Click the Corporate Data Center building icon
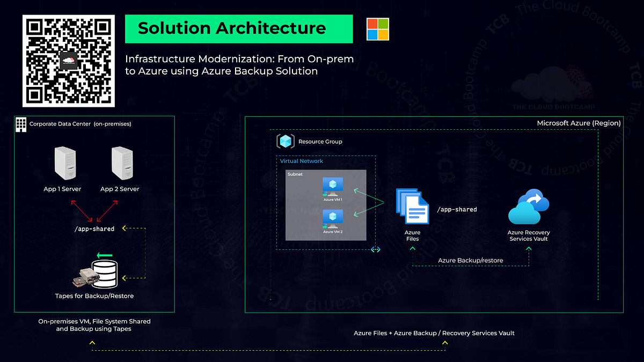Viewport: 644px width, 362px height. [x=20, y=124]
